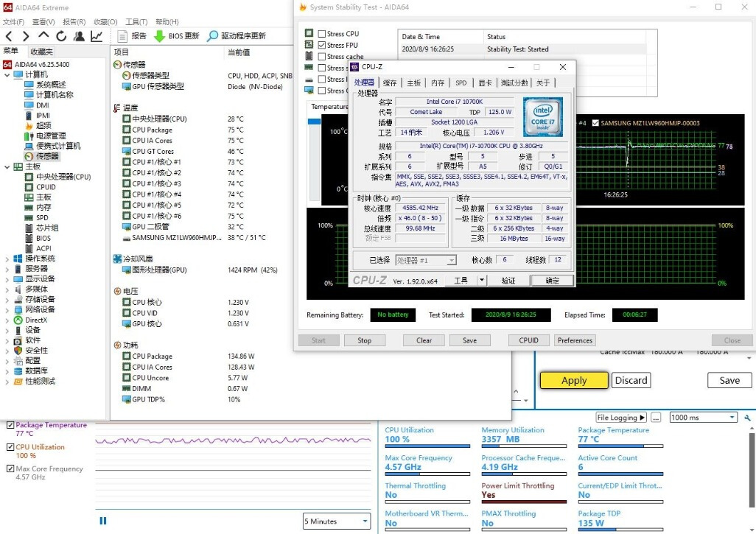Click the back arrow in AIDA64 toolbar
Viewport: 756px width, 534px height.
pos(9,36)
